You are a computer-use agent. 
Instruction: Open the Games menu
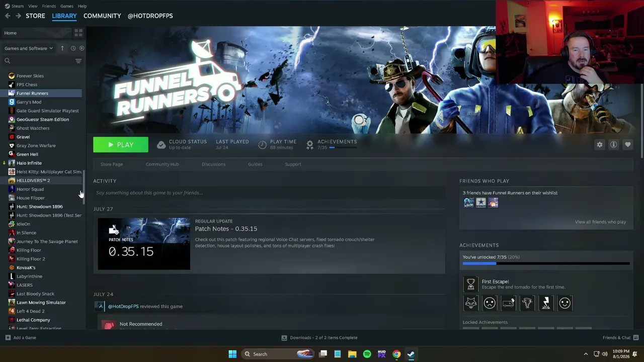click(x=67, y=6)
